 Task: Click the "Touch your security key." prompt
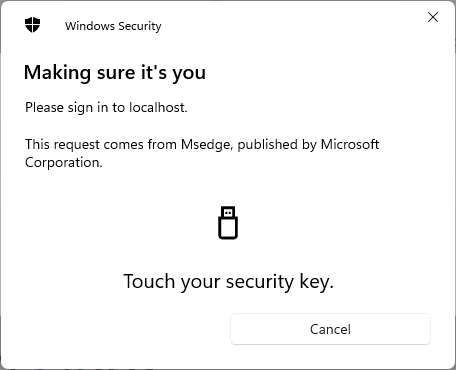coord(228,282)
